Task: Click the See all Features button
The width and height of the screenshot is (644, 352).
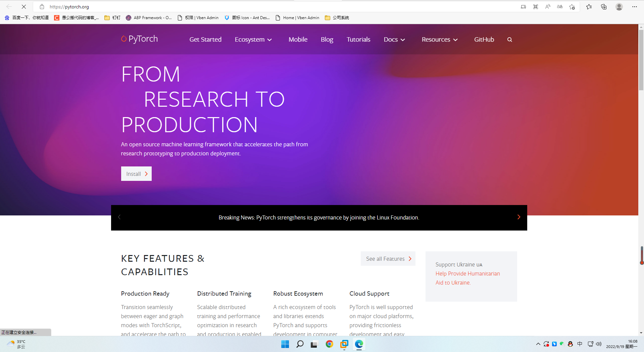Action: (388, 259)
